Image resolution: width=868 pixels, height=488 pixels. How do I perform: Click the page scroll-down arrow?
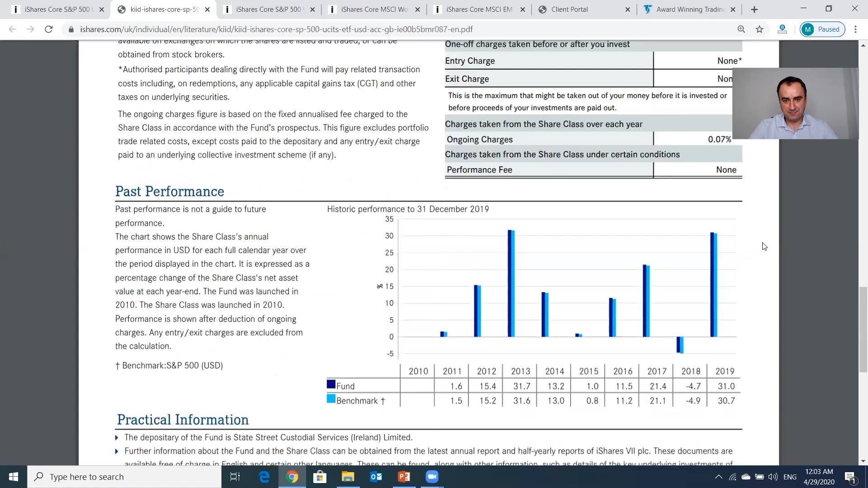point(863,461)
